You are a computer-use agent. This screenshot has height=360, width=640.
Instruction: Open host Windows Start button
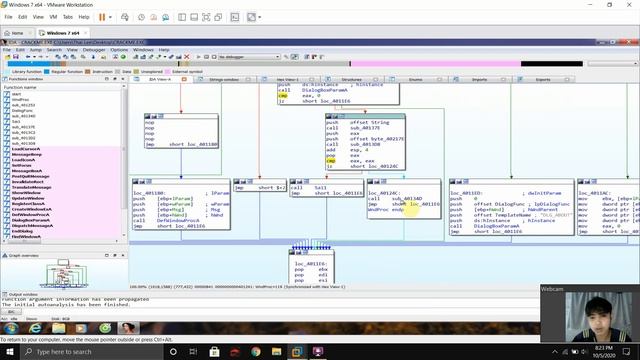[10, 352]
